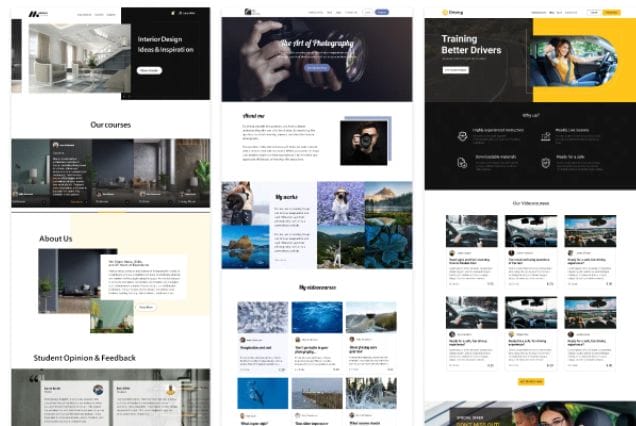Viewport: 636px width, 426px height.
Task: Click the blue sign-up button in photography header
Action: click(382, 12)
